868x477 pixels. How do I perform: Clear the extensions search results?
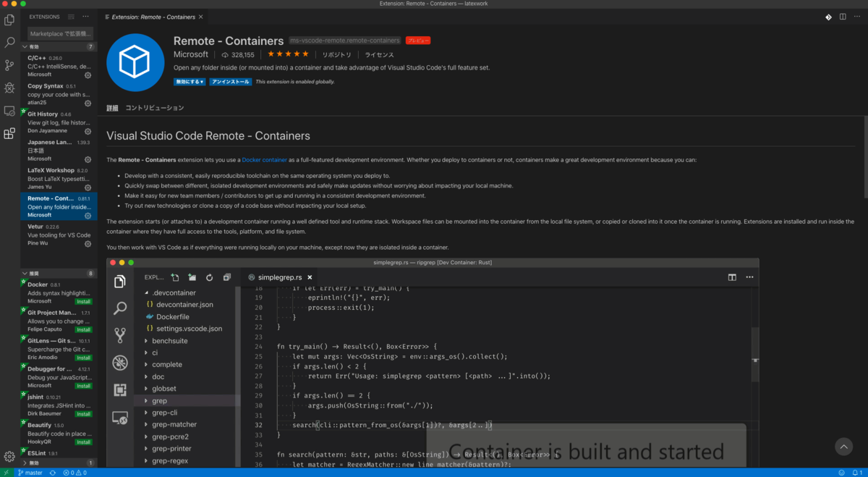71,16
